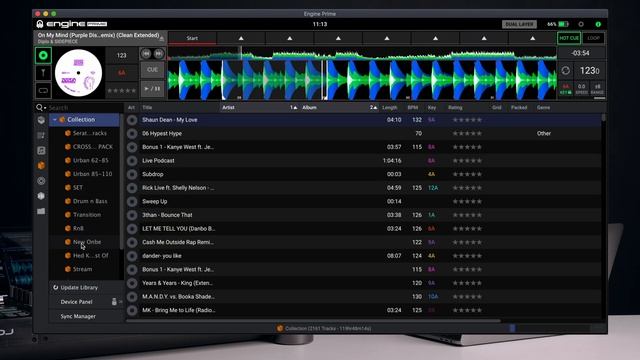Select the orange Engine collection sidebar icon
The height and width of the screenshot is (360, 640).
[x=41, y=166]
